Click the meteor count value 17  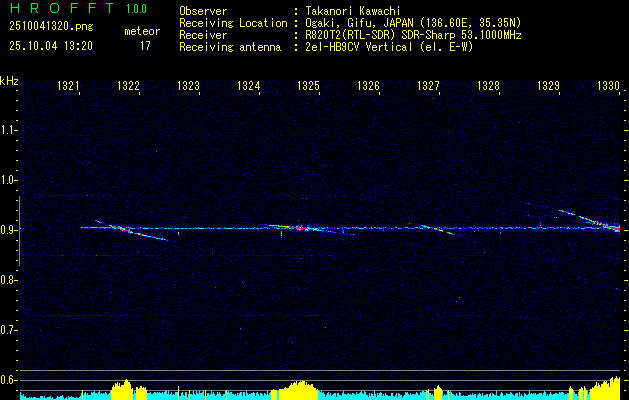pyautogui.click(x=145, y=46)
